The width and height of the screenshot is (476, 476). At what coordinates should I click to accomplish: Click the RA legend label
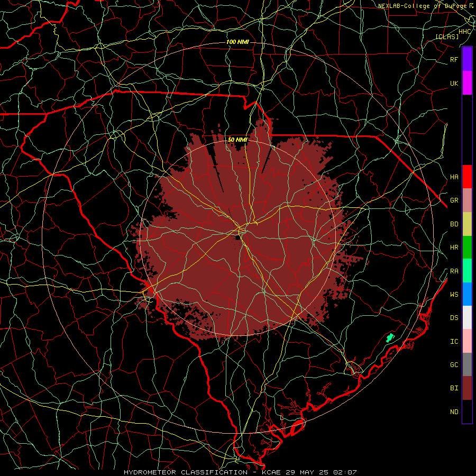454,271
